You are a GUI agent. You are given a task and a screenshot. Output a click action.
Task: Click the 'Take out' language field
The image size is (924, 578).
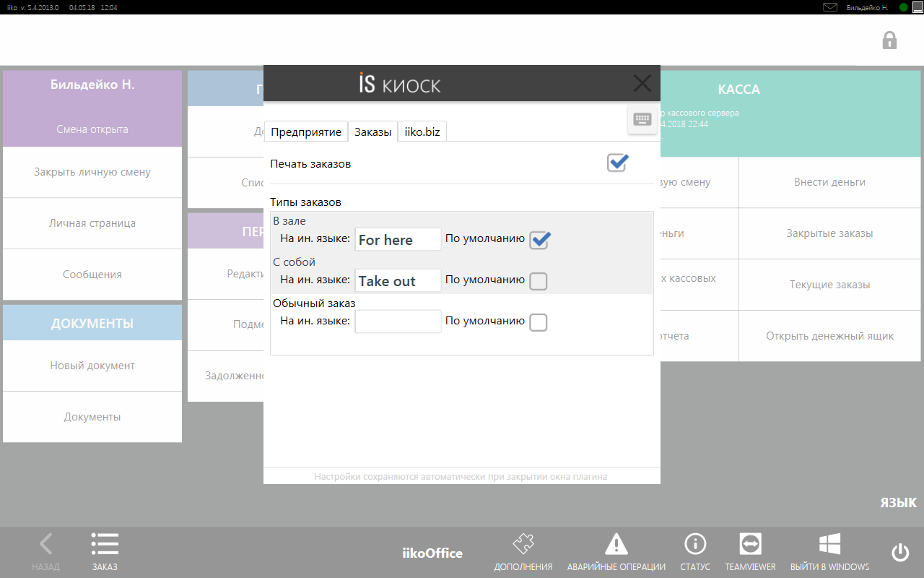point(398,280)
